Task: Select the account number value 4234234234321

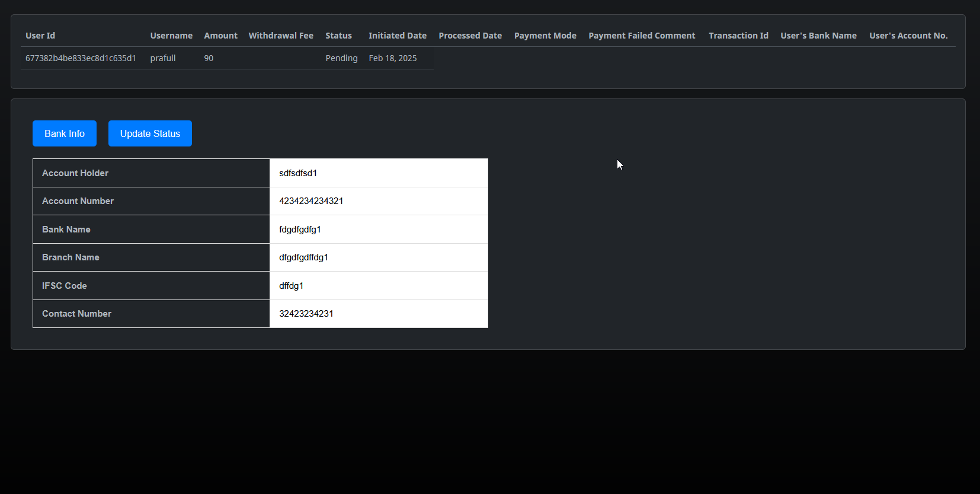Action: pos(311,201)
